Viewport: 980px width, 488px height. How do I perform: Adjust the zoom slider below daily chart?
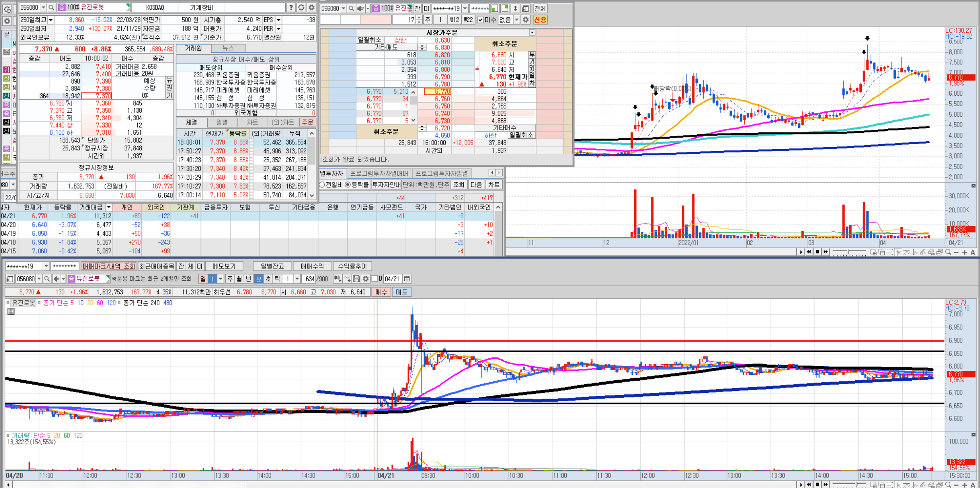(x=849, y=253)
